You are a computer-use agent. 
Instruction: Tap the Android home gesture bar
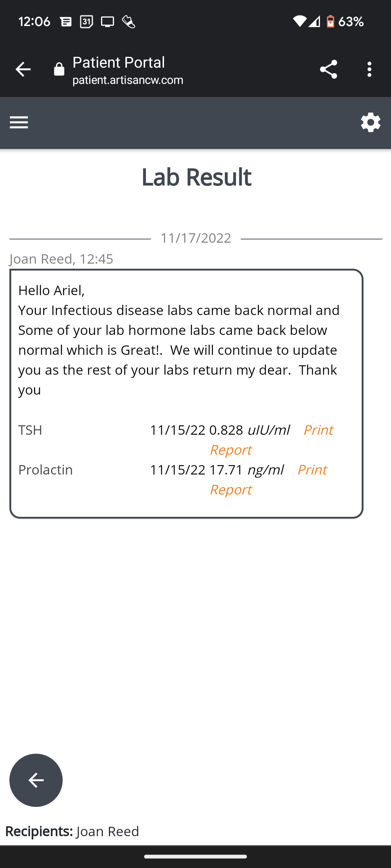point(195,856)
